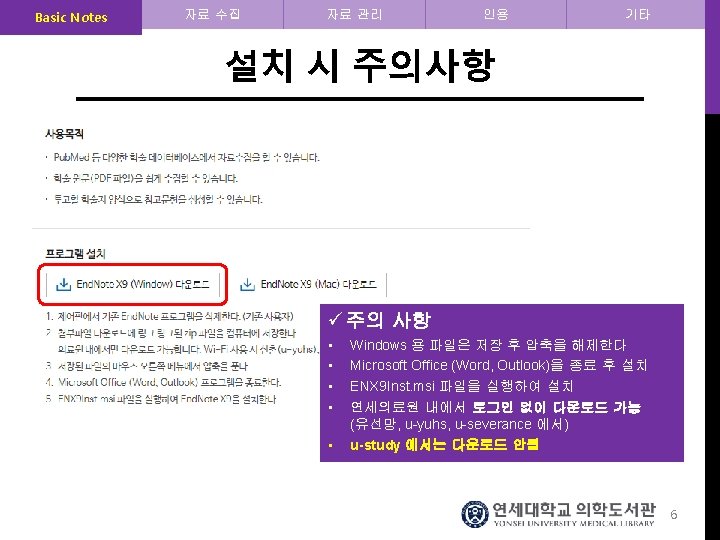The width and height of the screenshot is (720, 540).
Task: Switch to the 자료 수집 tab
Action: 213,14
